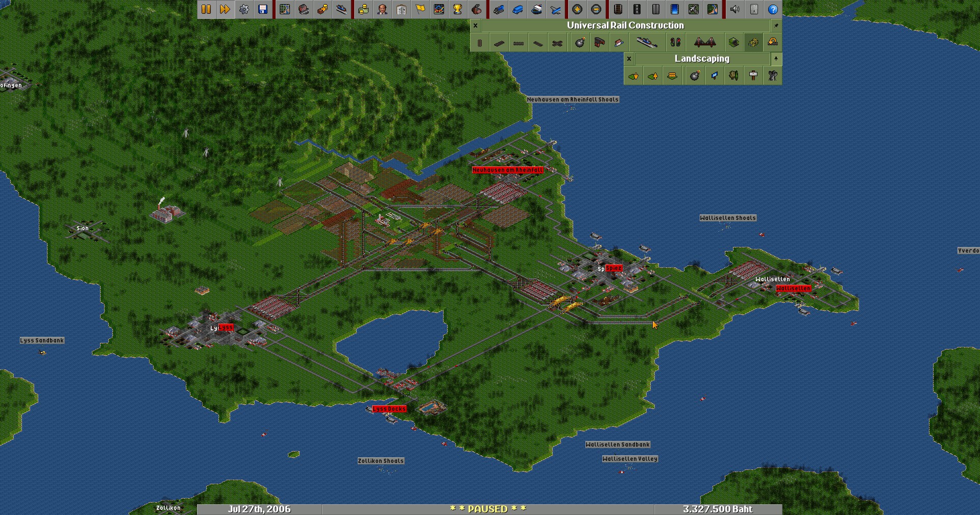
Task: Click the rail station build icon
Action: click(646, 43)
